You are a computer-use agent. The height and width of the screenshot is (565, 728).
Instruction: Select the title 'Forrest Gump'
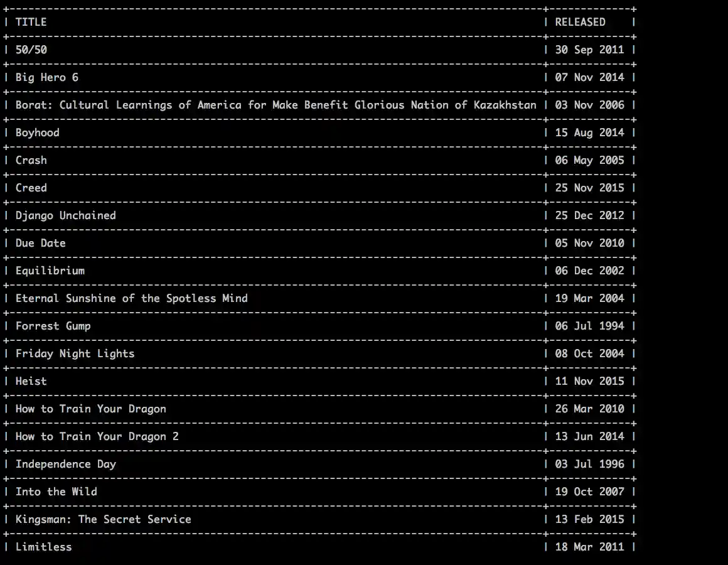click(53, 326)
